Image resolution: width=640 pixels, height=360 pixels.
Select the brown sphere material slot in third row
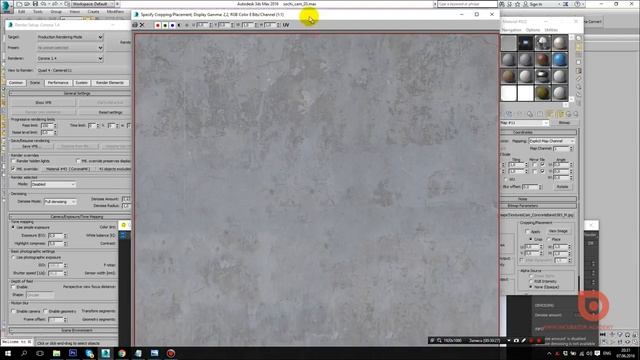click(x=509, y=76)
